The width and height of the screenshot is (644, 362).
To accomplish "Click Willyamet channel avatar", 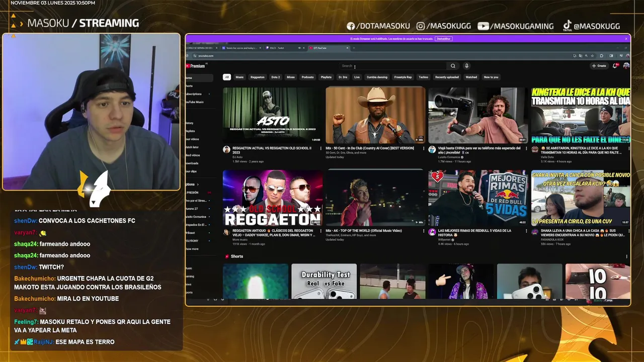I will coord(432,232).
